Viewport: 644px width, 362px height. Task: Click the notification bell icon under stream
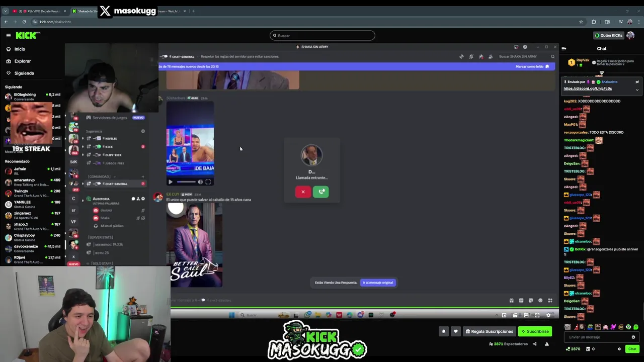tap(444, 331)
